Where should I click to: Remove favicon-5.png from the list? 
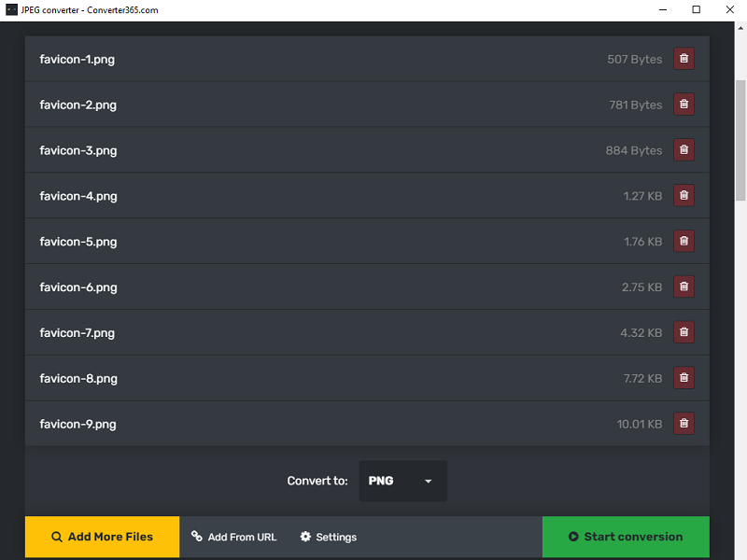(x=684, y=242)
